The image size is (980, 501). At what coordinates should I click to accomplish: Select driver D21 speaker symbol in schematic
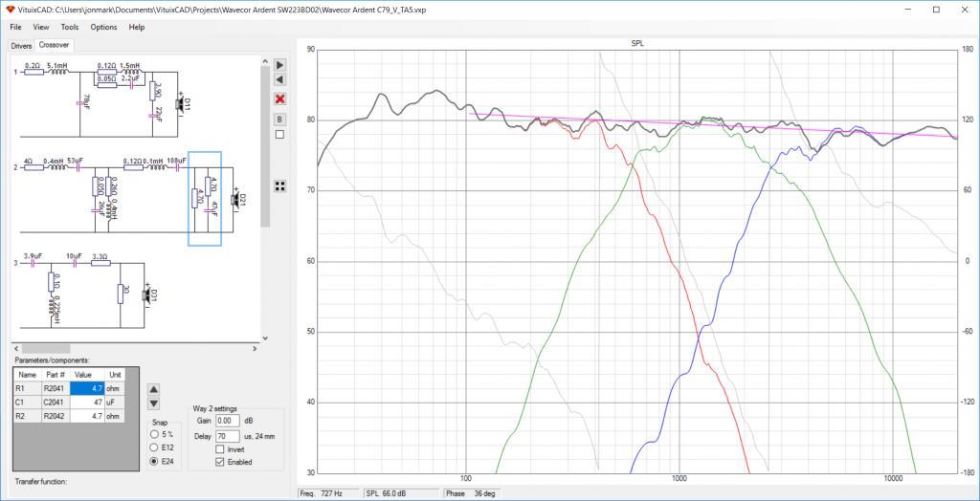[235, 199]
